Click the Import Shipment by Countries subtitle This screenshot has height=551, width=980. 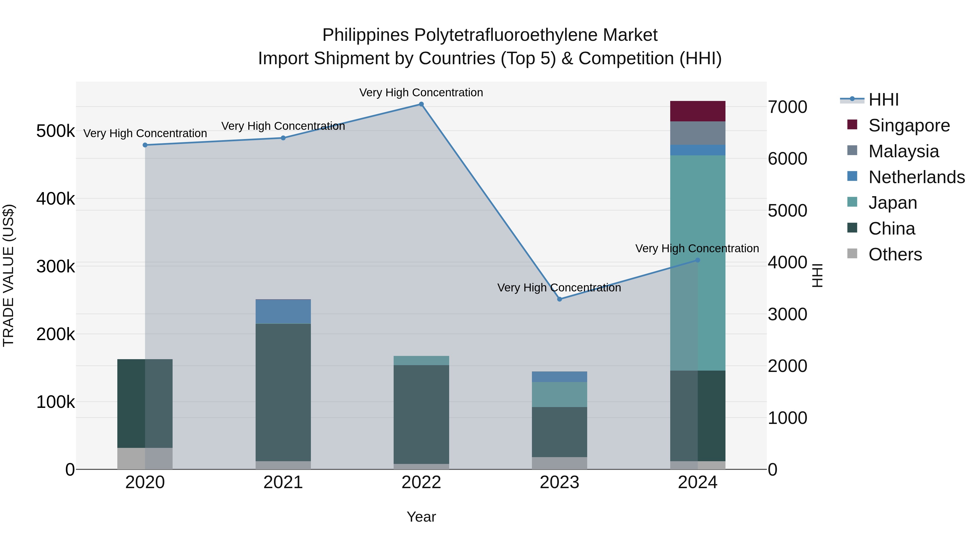tap(490, 59)
